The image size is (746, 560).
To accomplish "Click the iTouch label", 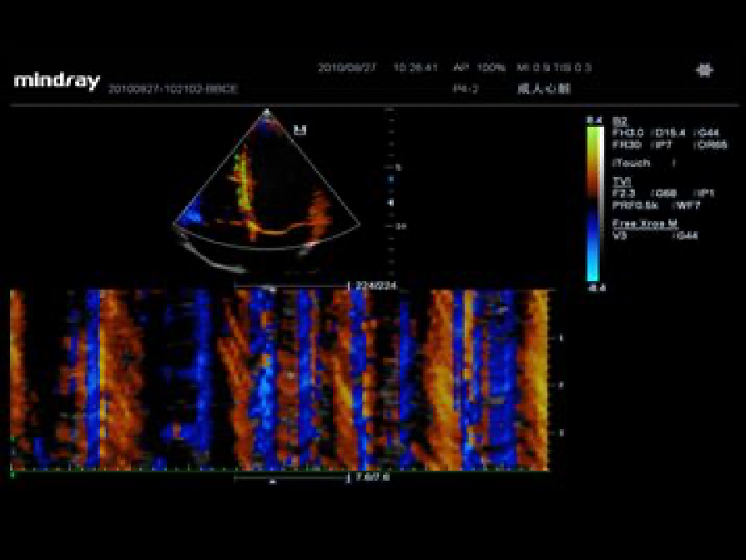I will [631, 163].
